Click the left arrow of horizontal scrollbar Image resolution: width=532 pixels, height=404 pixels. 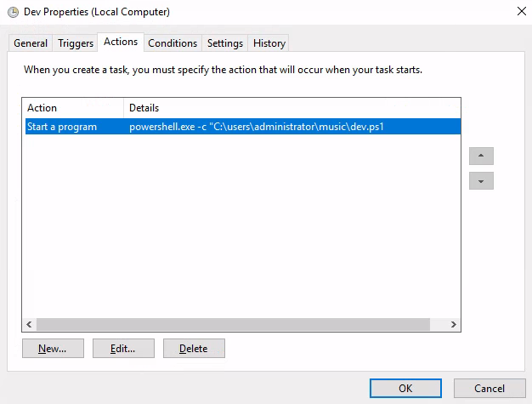[29, 324]
